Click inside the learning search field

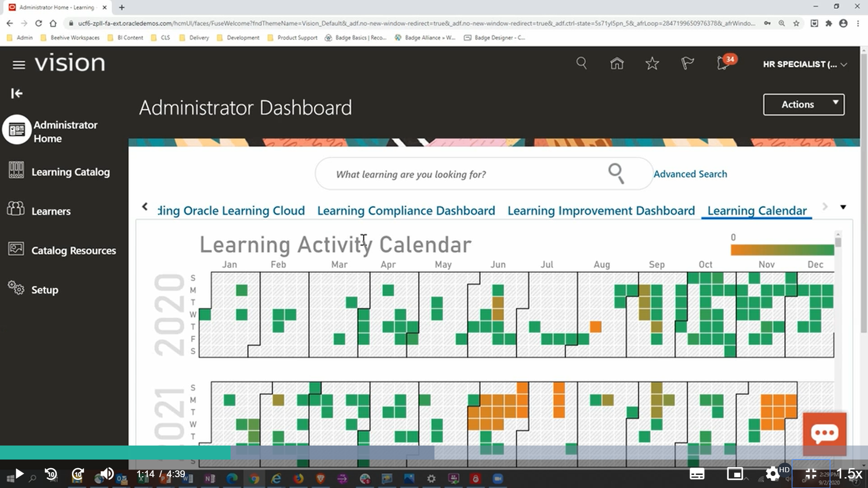point(452,174)
